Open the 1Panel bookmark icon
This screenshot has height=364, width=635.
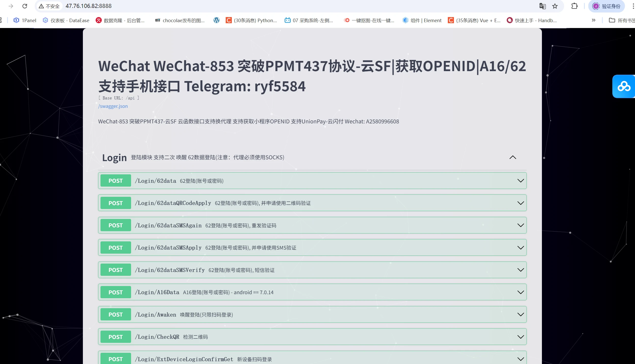coord(16,20)
